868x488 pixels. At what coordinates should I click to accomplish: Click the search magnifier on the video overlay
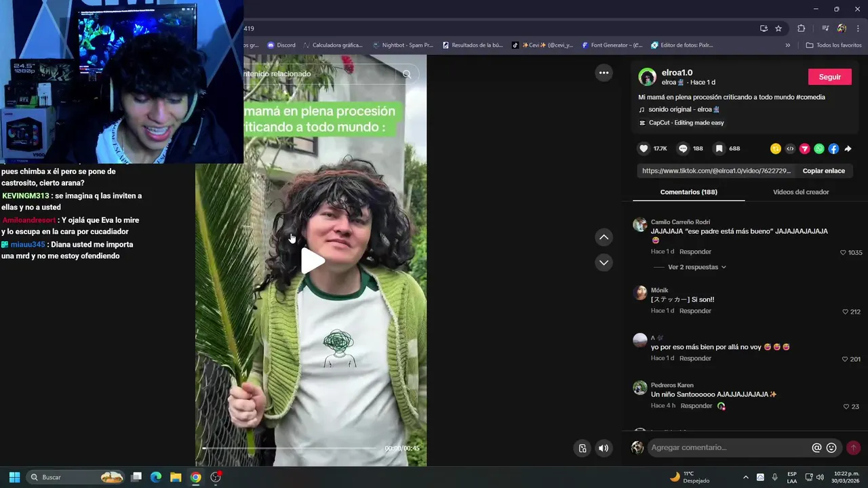click(407, 74)
